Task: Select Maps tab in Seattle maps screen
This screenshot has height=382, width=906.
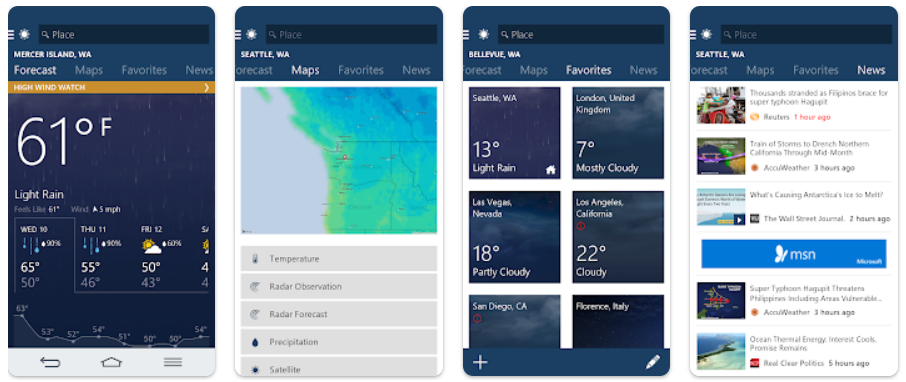Action: [305, 70]
